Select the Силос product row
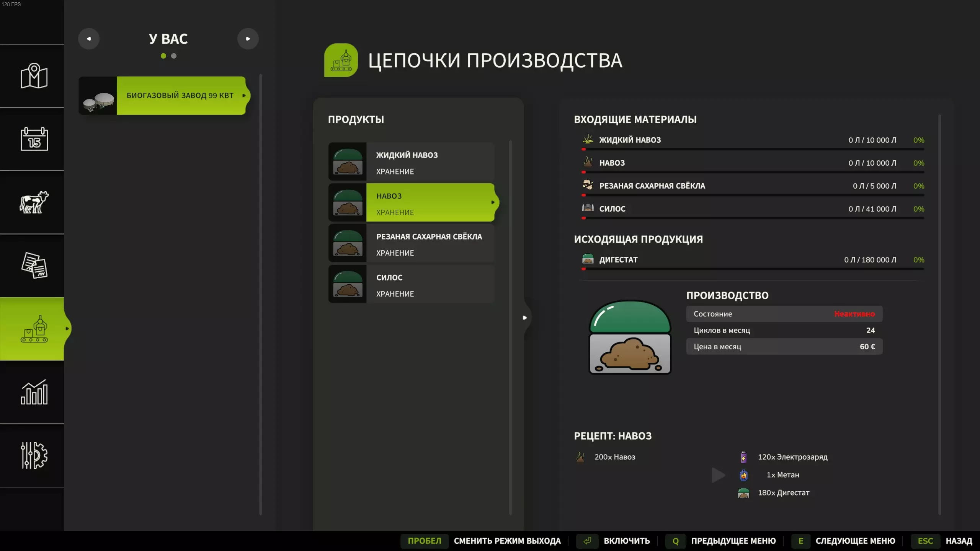Image resolution: width=980 pixels, height=551 pixels. click(x=412, y=284)
